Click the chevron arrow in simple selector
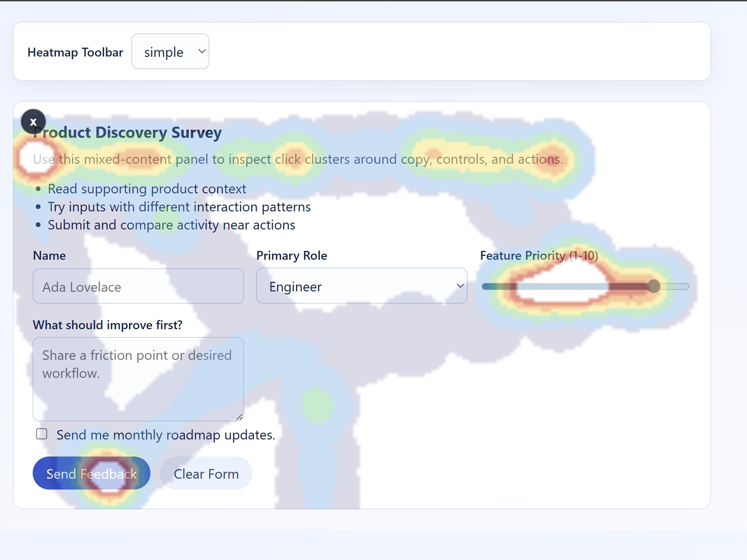The image size is (747, 560). pos(202,51)
